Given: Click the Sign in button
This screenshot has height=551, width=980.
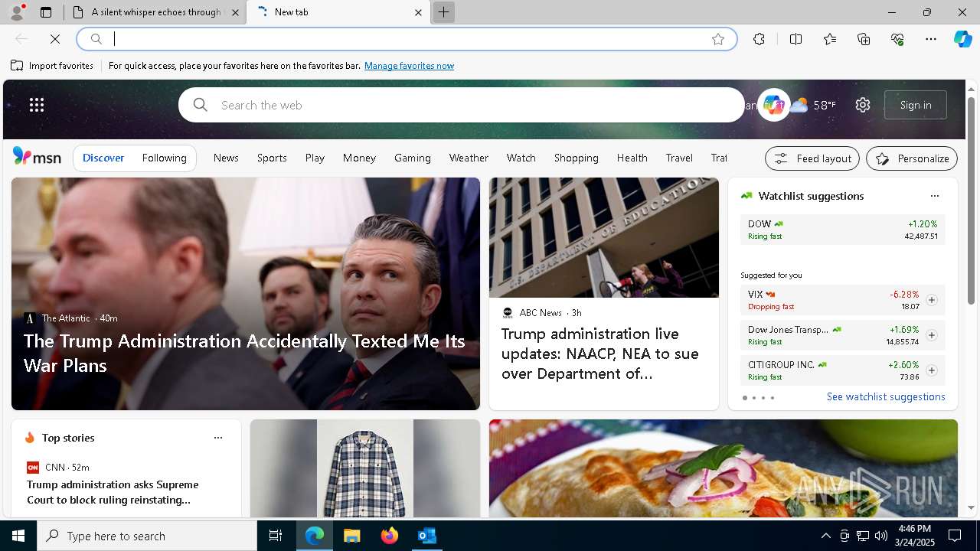Looking at the screenshot, I should [x=916, y=105].
